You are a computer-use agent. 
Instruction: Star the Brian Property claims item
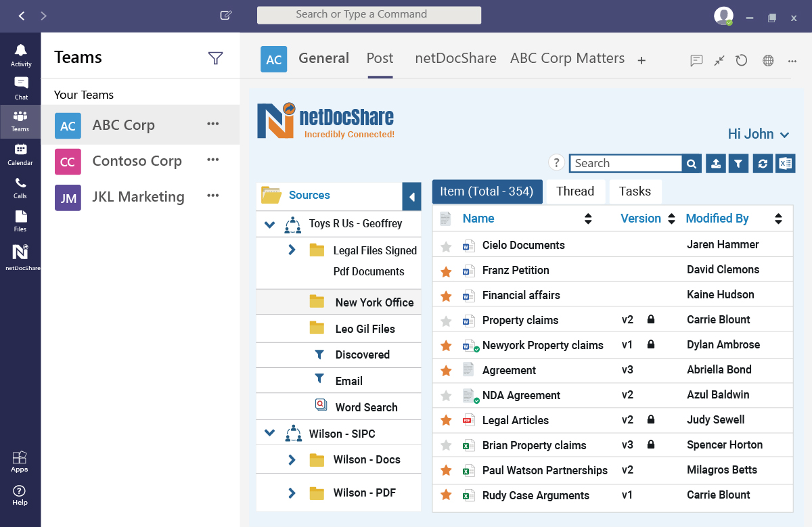coord(446,446)
